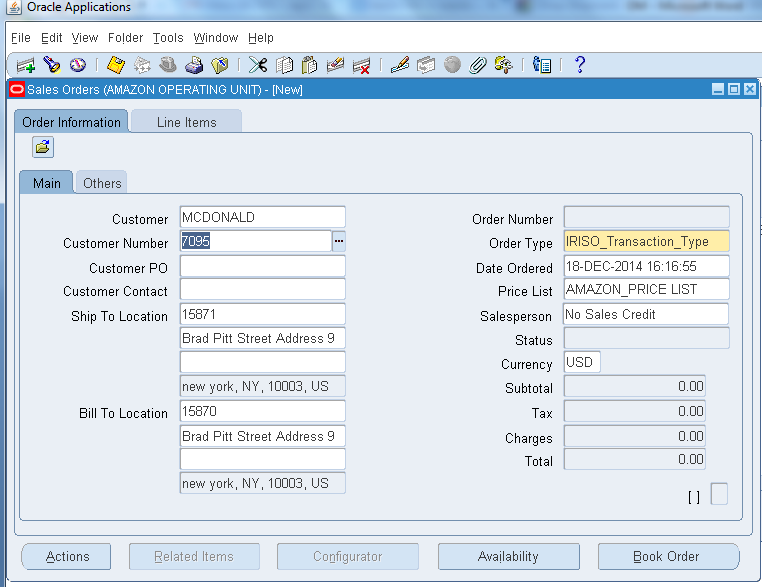Click the Customer Contact input field

(262, 290)
